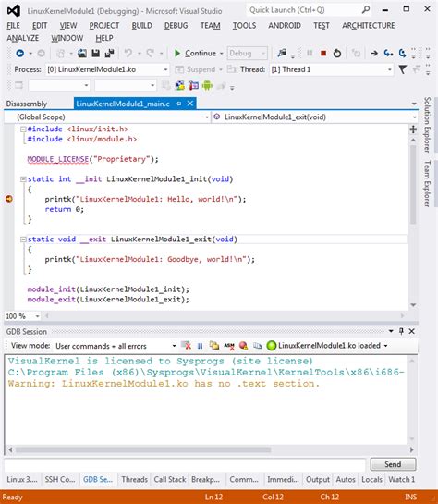Click the green Android toolbar icon
This screenshot has width=438, height=504.
[x=207, y=85]
